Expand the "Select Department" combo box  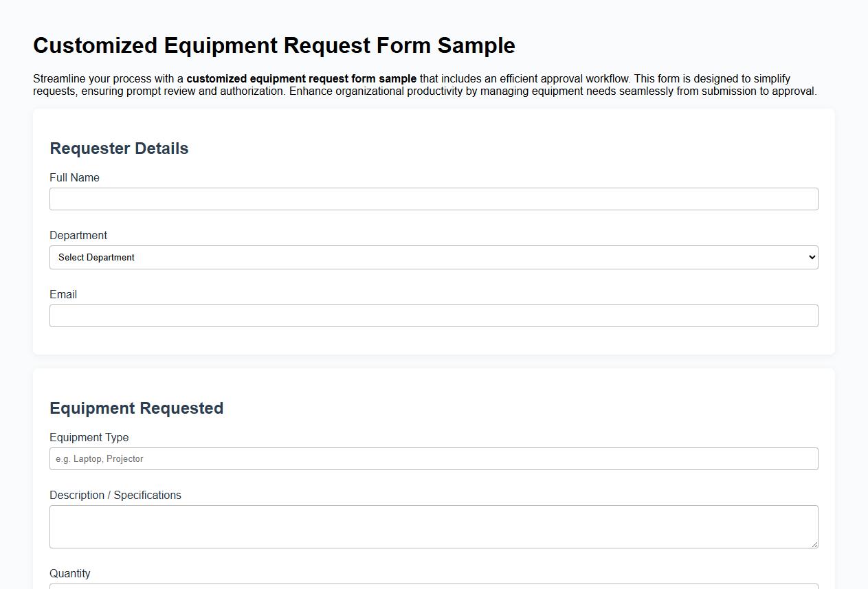click(434, 257)
